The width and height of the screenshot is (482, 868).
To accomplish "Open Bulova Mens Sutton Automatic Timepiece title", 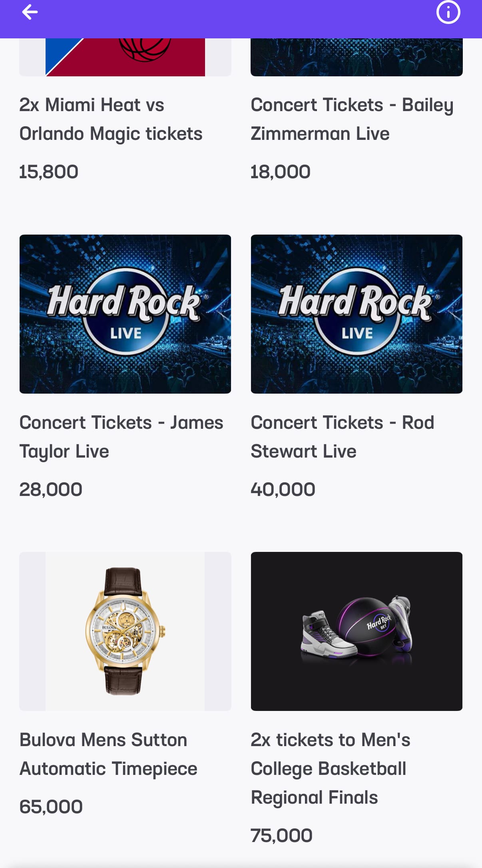I will 108,754.
